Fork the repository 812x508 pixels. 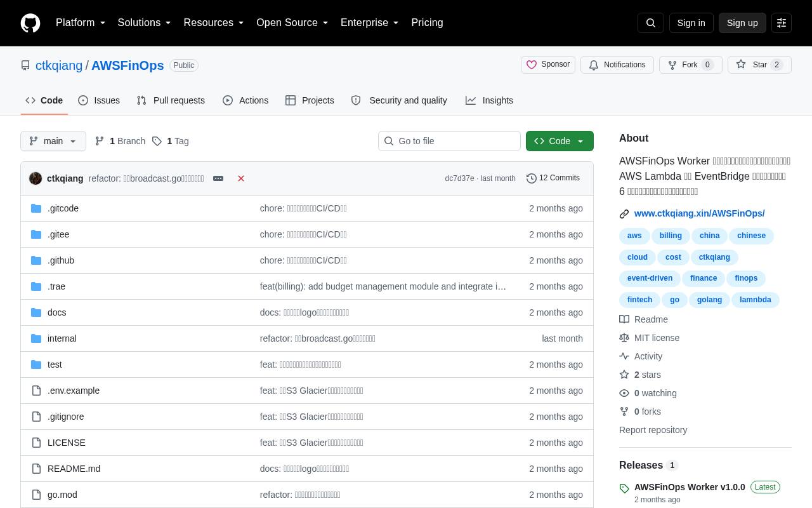click(691, 65)
